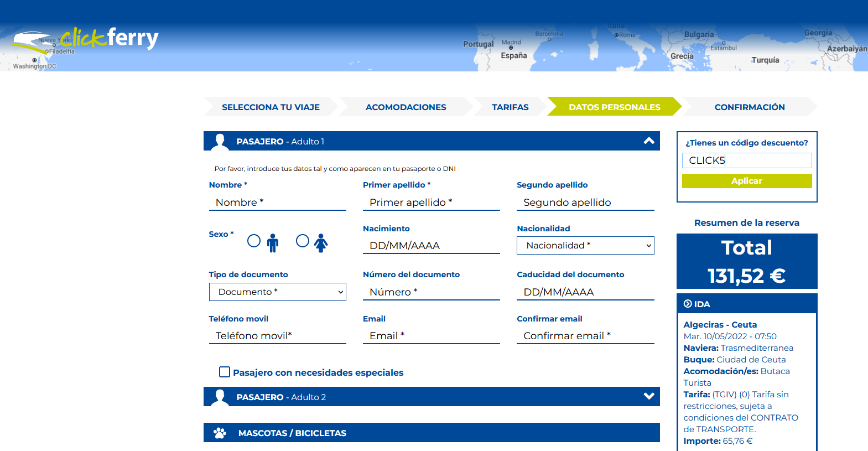
Task: Click the Algeciras - Ceuta route text
Action: 720,325
